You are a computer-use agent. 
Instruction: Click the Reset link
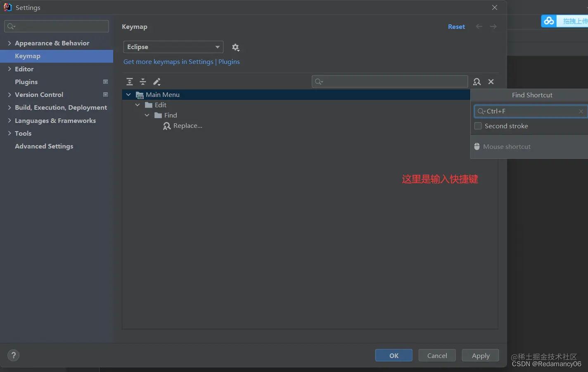(x=457, y=26)
